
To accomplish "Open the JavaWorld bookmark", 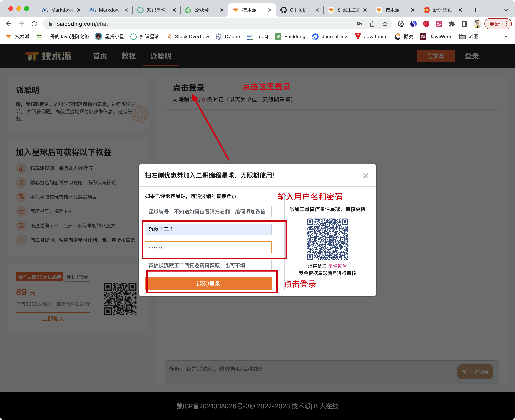I will coord(436,37).
